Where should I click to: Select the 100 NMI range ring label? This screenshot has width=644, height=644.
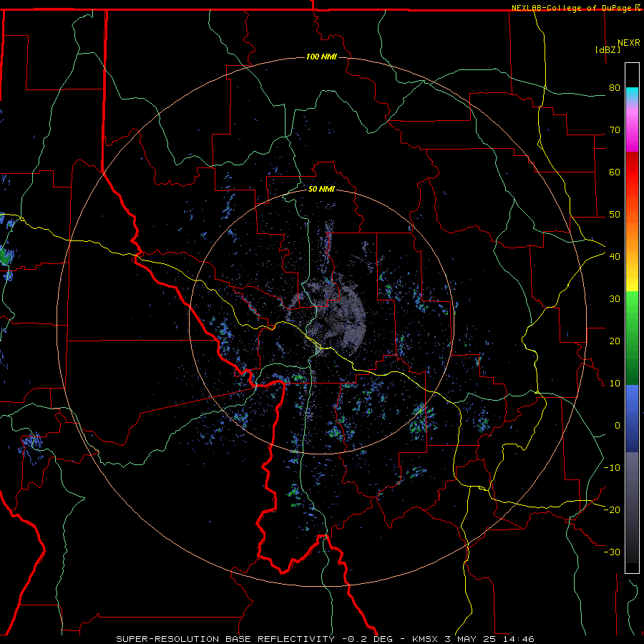321,57
